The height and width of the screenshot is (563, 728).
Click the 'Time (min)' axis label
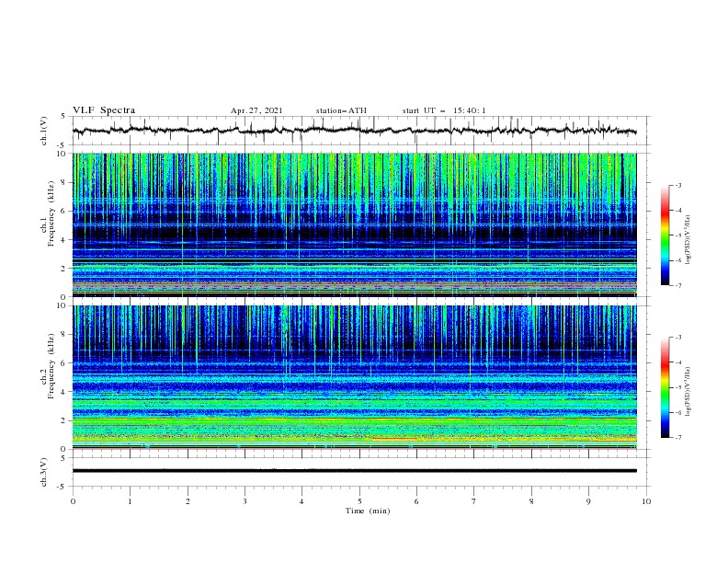pyautogui.click(x=368, y=511)
